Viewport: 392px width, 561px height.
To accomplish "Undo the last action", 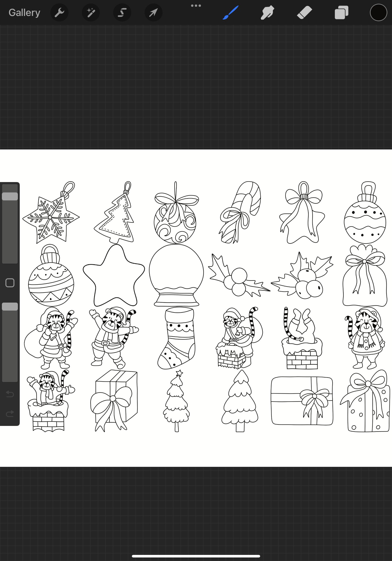I will (10, 394).
